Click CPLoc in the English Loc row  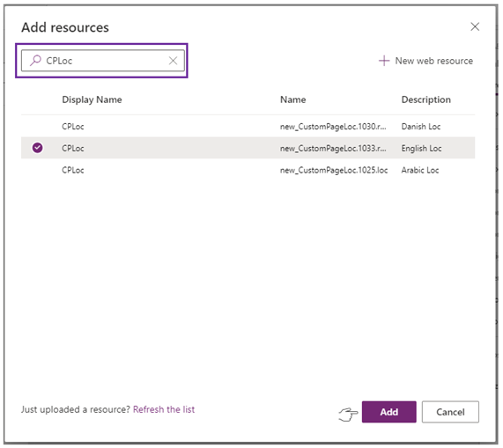(x=73, y=149)
